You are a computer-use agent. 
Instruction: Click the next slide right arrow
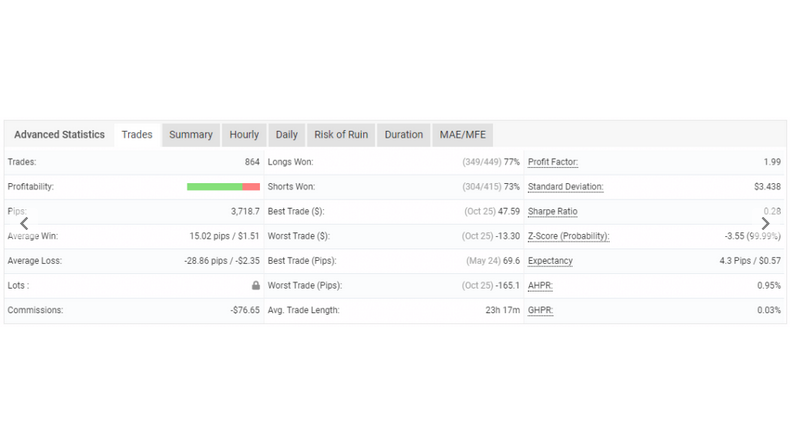click(765, 223)
